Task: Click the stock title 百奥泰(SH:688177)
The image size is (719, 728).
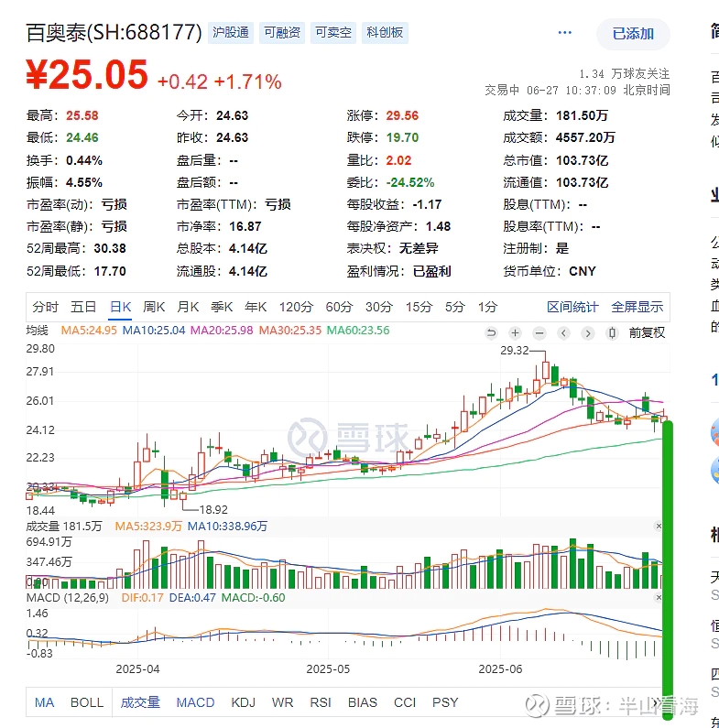Action: pyautogui.click(x=114, y=32)
